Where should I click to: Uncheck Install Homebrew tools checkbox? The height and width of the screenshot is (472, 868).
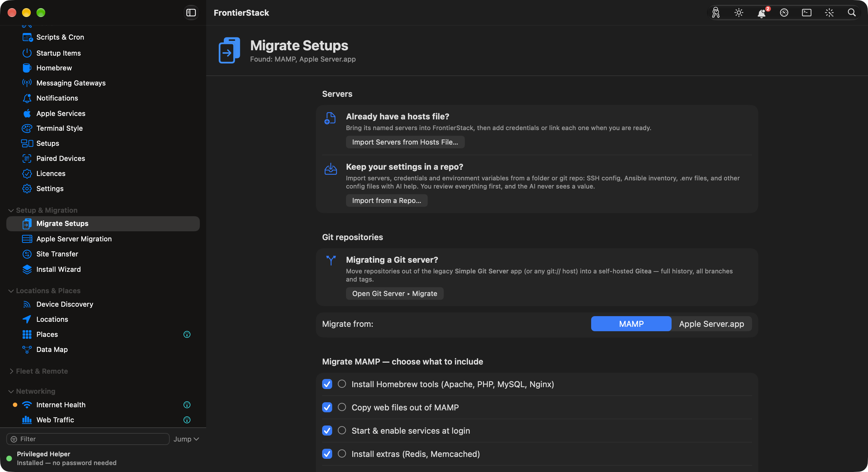pos(327,384)
